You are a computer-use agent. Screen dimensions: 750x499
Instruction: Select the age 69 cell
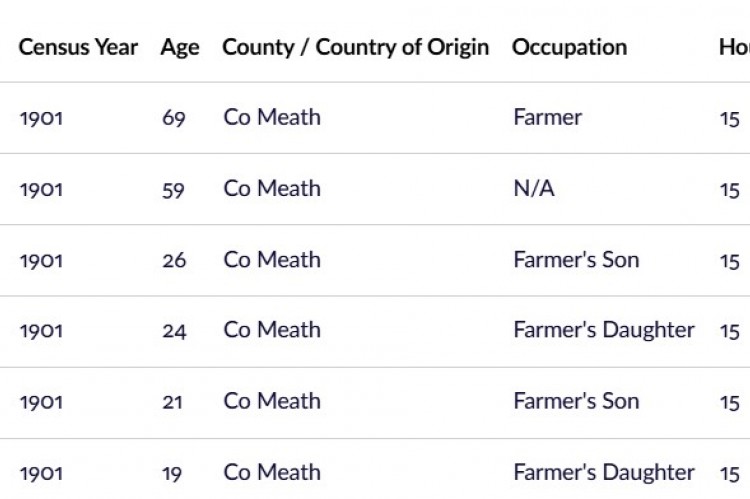[x=174, y=118]
